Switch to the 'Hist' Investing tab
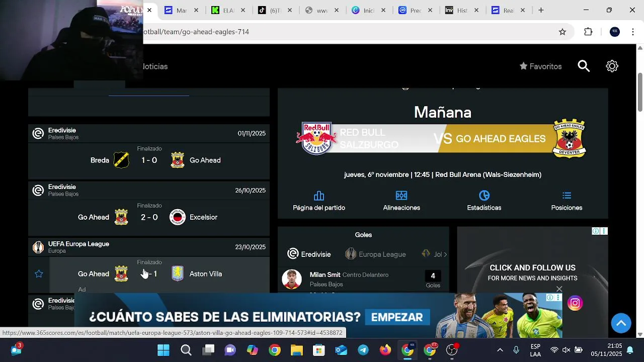The image size is (644, 362). [x=462, y=10]
